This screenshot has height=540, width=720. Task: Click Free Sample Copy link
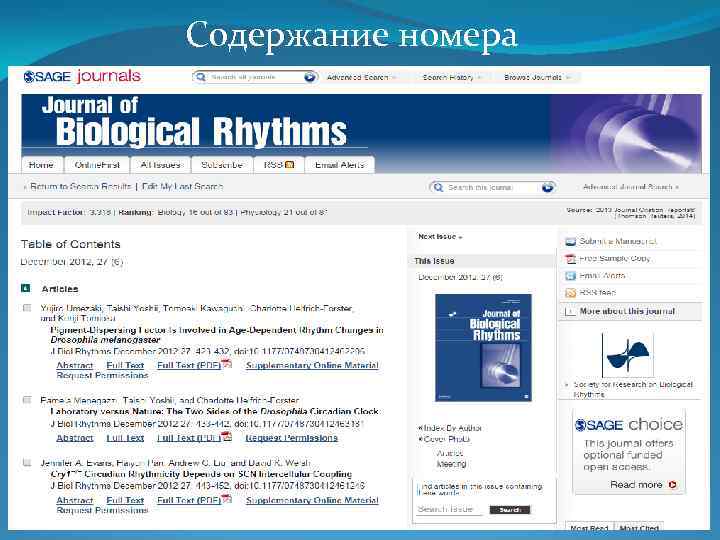(x=614, y=259)
